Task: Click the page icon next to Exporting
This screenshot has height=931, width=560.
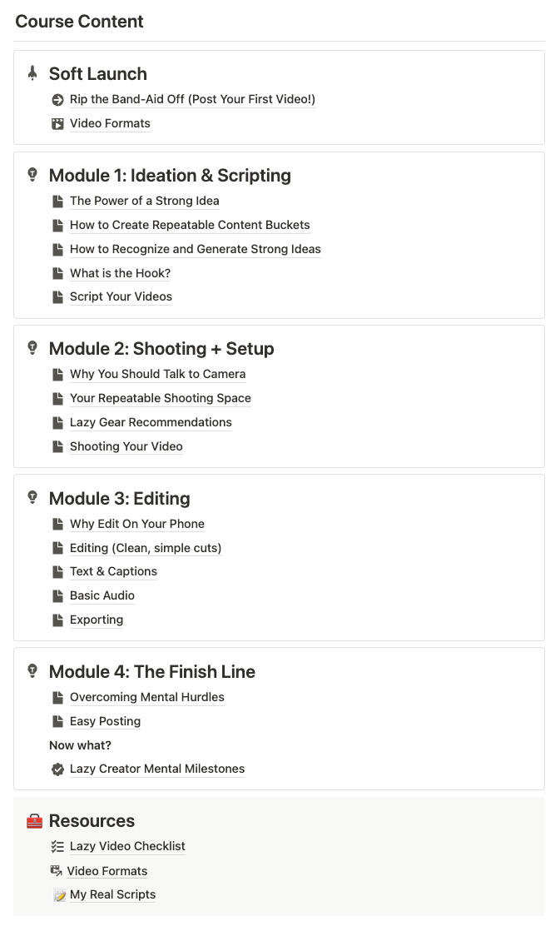Action: coord(57,620)
